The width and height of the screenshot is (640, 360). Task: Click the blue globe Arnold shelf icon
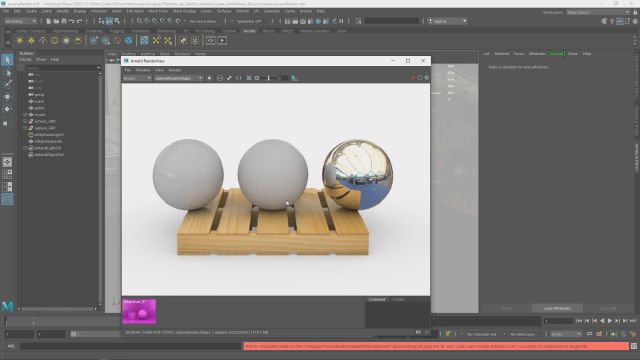click(129, 40)
